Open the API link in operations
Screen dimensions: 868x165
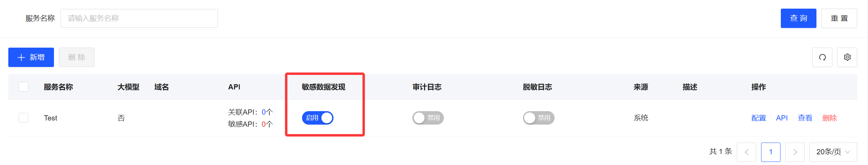782,118
